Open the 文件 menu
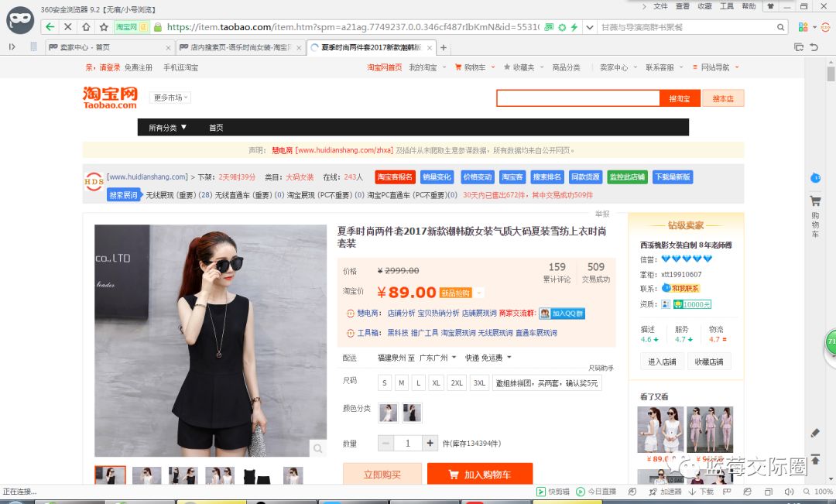The width and height of the screenshot is (836, 504). (x=660, y=6)
